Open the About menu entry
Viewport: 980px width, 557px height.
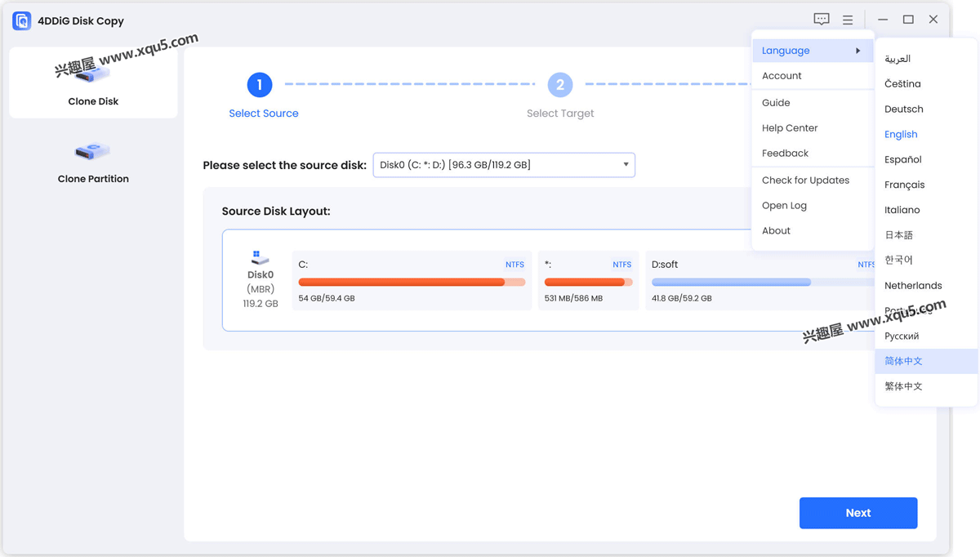[x=813, y=231]
